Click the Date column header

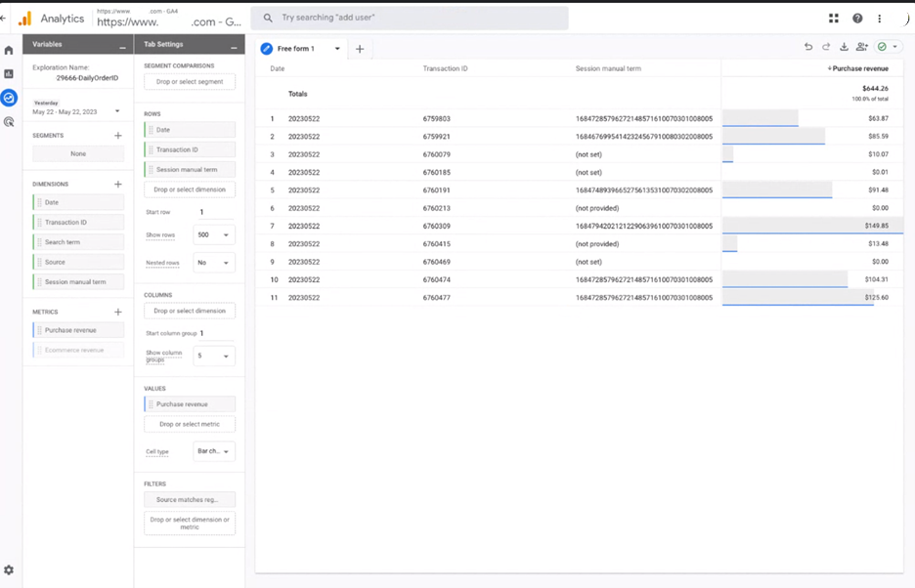click(x=278, y=68)
